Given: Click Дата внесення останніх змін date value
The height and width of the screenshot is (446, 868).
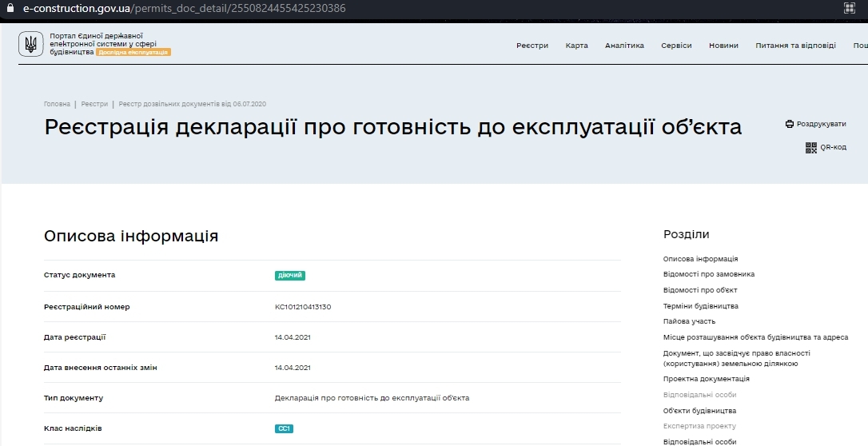Looking at the screenshot, I should (x=293, y=368).
